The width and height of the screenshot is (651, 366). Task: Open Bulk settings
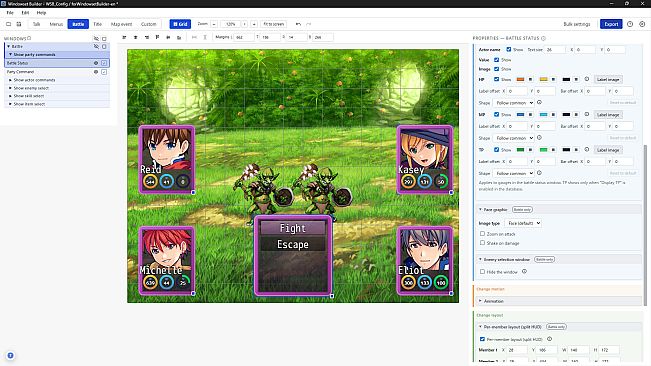pos(577,24)
